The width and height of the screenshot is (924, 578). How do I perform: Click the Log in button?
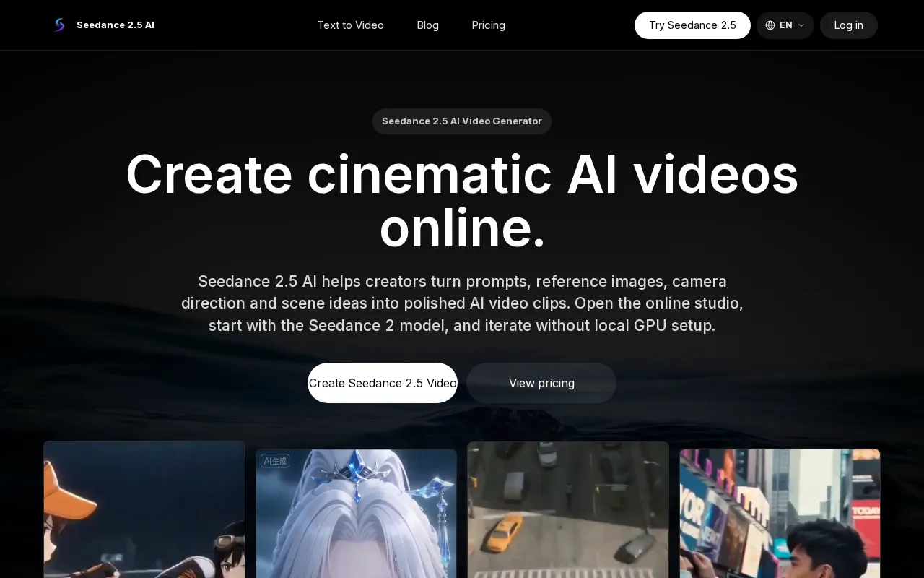point(848,25)
